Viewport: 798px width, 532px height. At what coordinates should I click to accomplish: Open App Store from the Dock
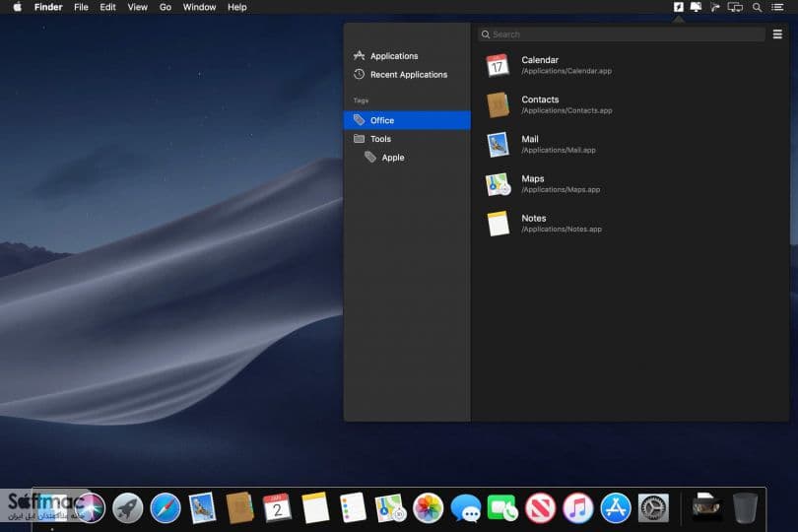click(x=616, y=507)
